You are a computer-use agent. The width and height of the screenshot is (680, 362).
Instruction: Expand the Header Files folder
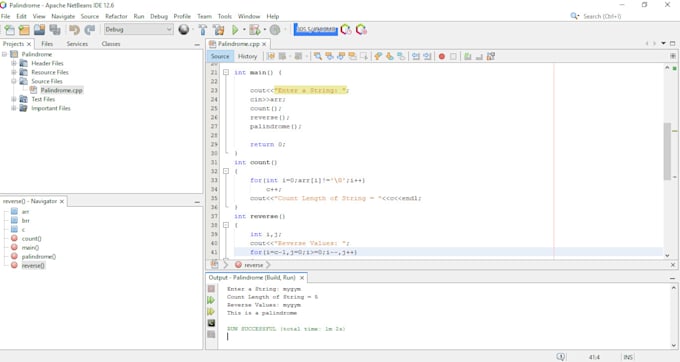pyautogui.click(x=14, y=63)
